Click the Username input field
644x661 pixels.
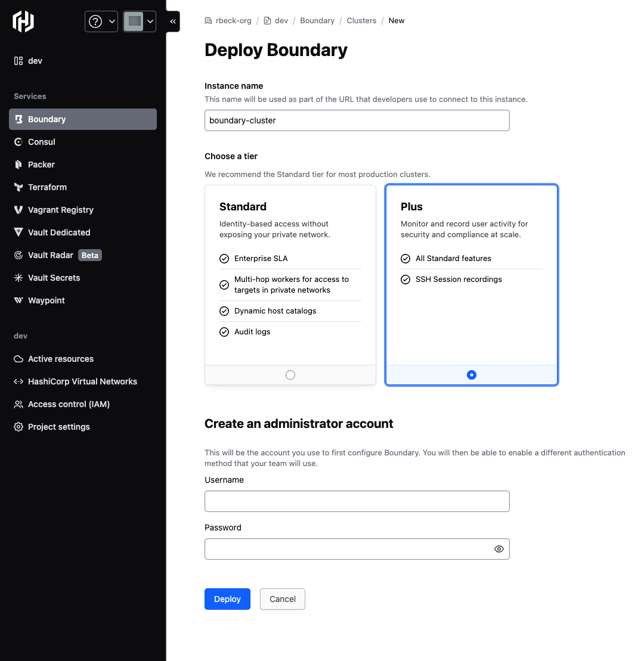coord(357,501)
